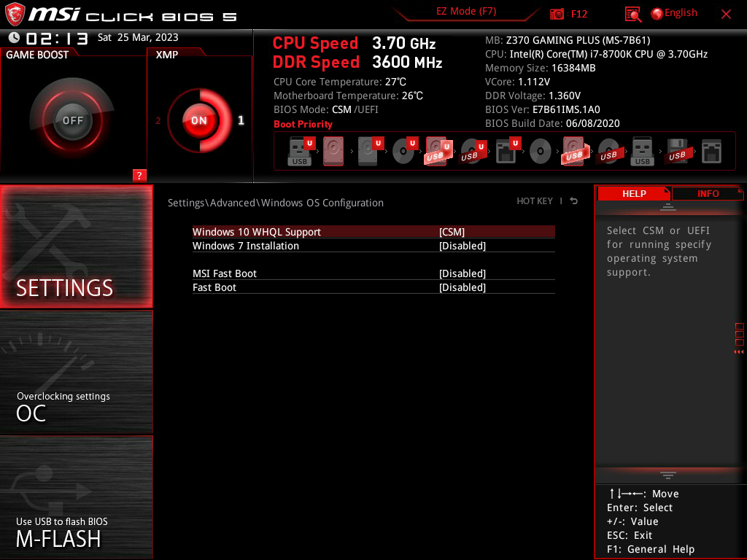Exit BIOS with the red X button
747x560 pixels.
726,15
